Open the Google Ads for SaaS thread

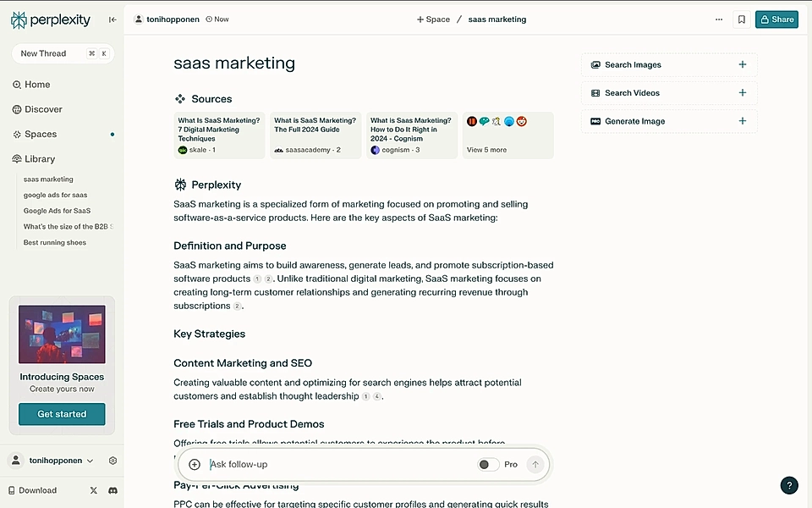pyautogui.click(x=56, y=210)
